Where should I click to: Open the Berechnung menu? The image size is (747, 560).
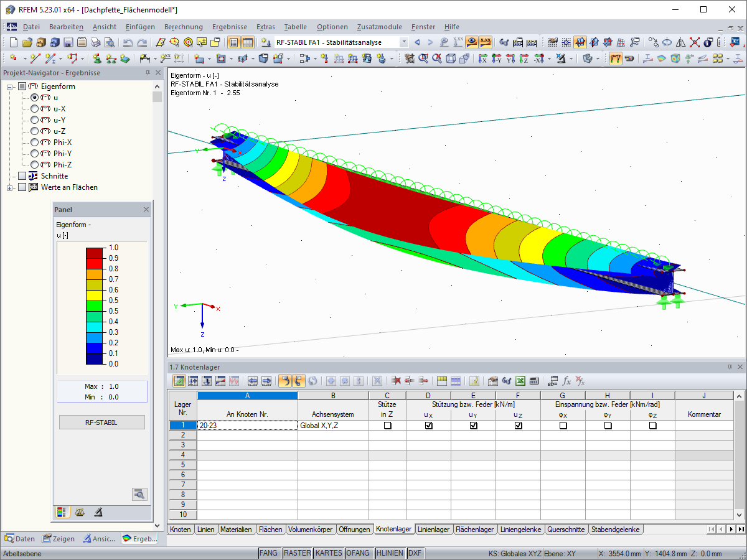point(184,27)
